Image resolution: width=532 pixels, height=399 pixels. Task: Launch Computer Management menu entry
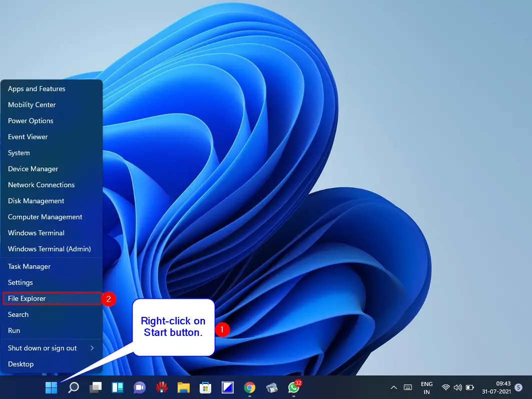point(52,217)
